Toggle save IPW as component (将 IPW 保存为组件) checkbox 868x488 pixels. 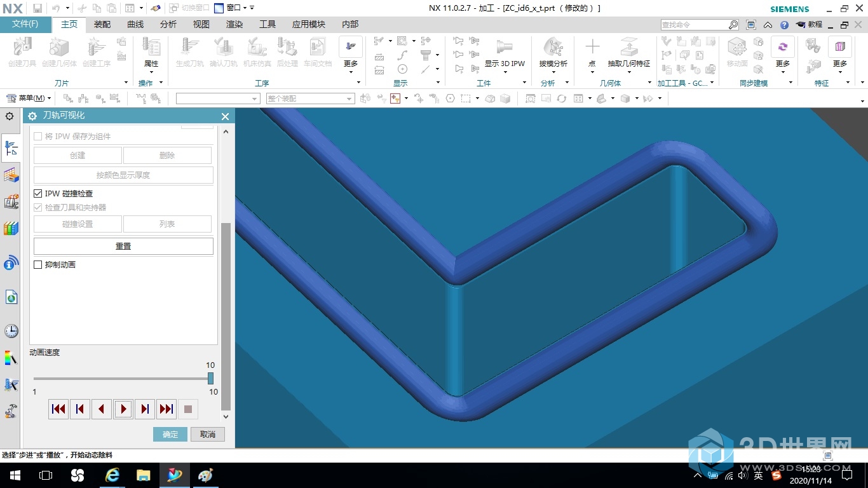[38, 137]
